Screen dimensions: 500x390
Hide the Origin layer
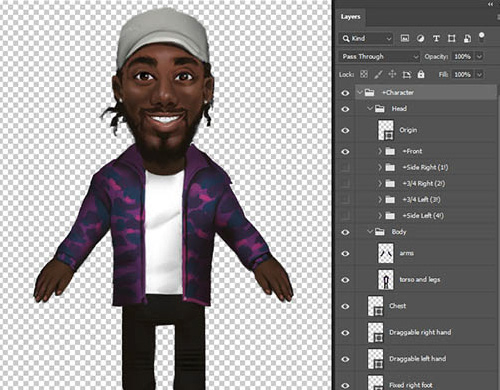point(345,130)
